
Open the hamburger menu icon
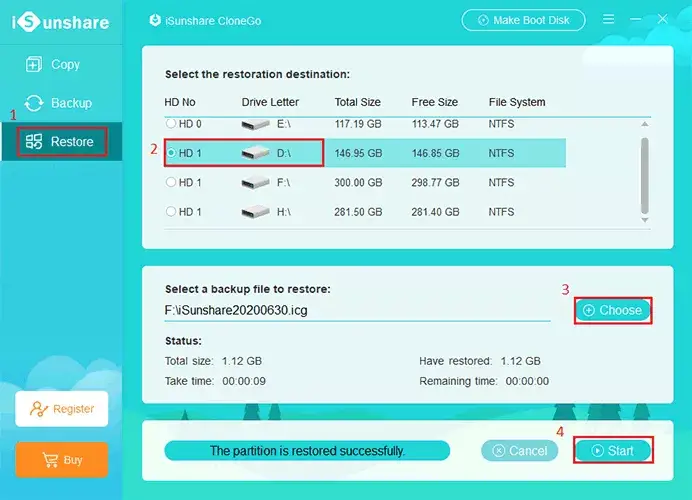609,19
